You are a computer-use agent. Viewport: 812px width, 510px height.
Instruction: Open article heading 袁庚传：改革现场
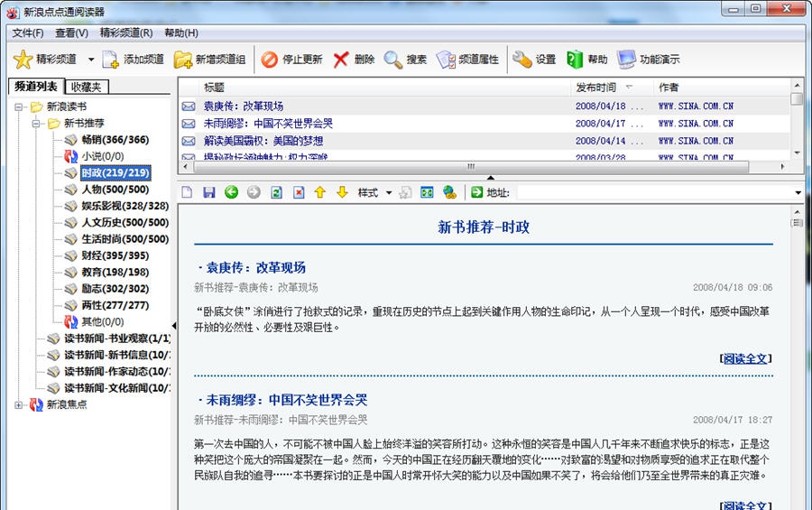[256, 268]
